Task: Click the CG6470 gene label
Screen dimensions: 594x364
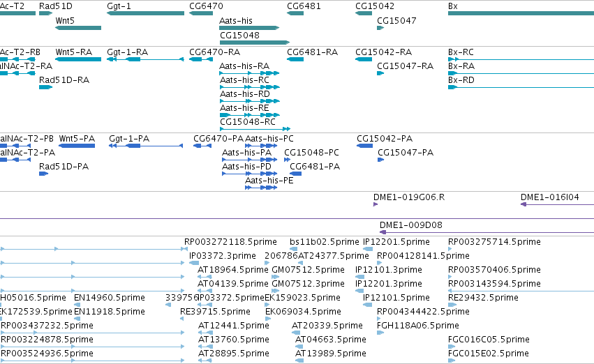Action: 206,6
